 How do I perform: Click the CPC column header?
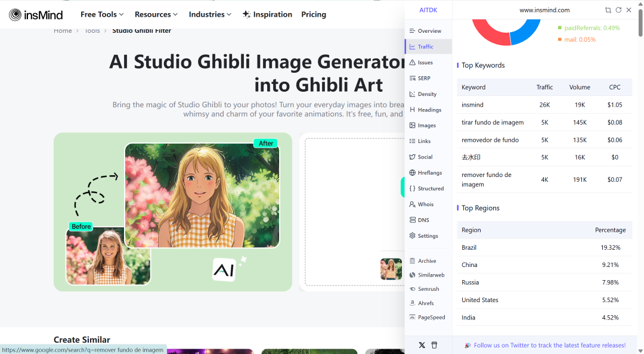pyautogui.click(x=614, y=87)
